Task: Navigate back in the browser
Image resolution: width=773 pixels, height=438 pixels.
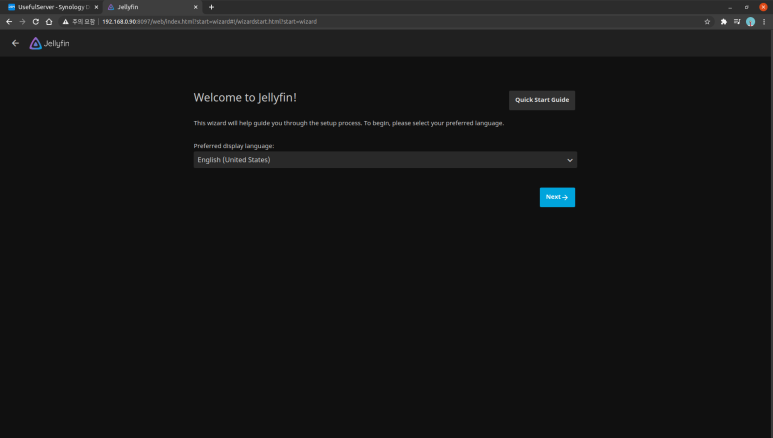Action: click(x=9, y=22)
